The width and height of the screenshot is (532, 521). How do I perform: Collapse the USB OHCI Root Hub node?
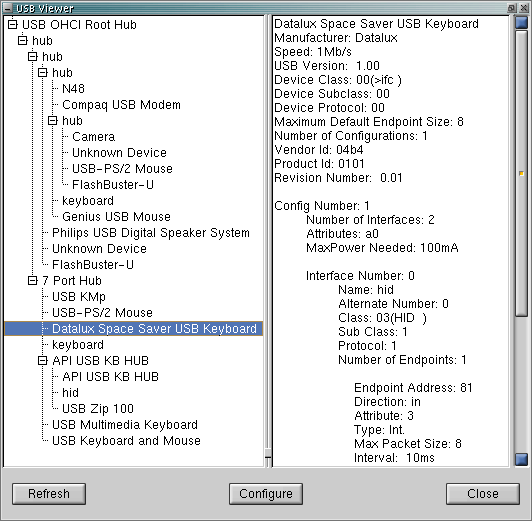(13, 24)
